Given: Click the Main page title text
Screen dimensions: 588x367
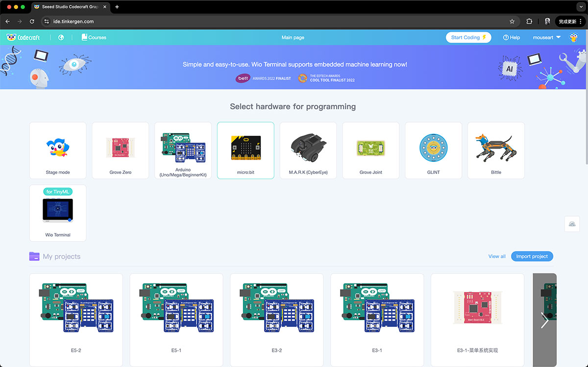Looking at the screenshot, I should pos(293,37).
